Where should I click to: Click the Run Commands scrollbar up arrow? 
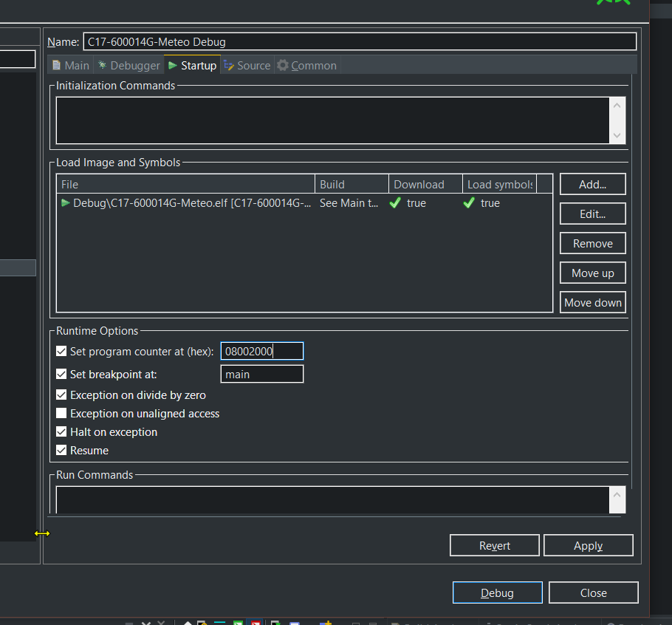click(617, 495)
